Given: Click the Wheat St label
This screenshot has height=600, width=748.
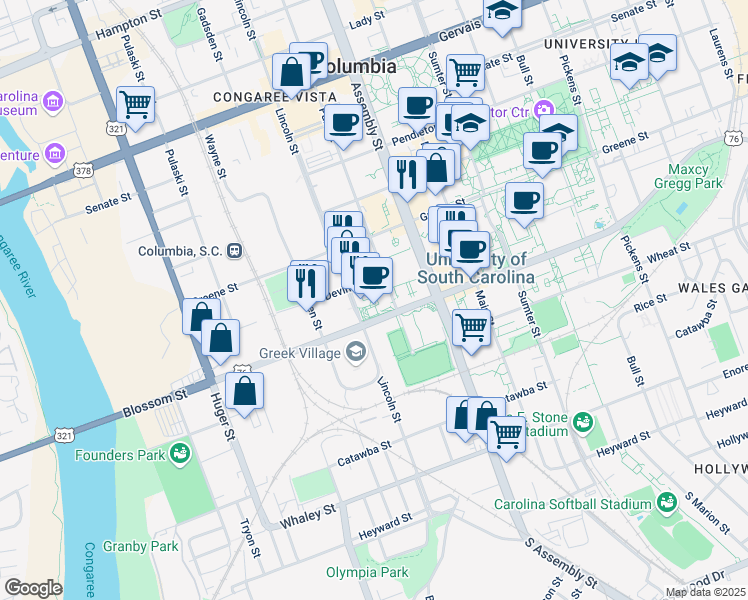Looking at the screenshot, I should [x=668, y=252].
